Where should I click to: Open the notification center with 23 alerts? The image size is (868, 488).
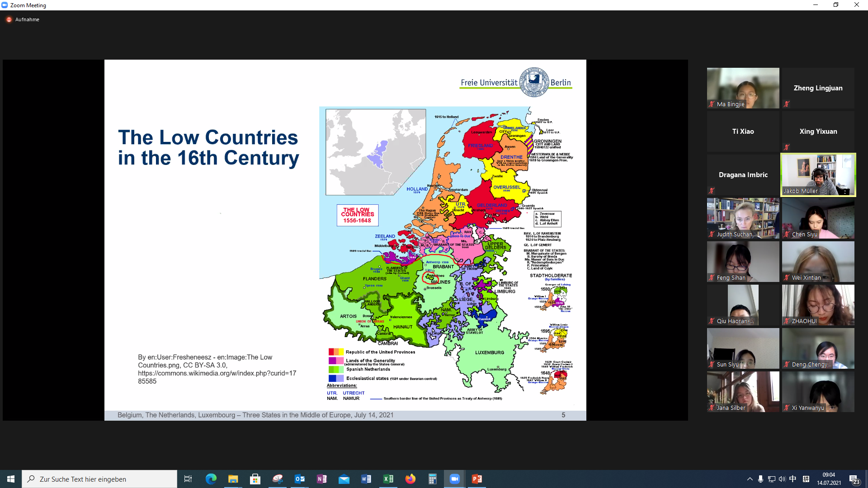854,479
